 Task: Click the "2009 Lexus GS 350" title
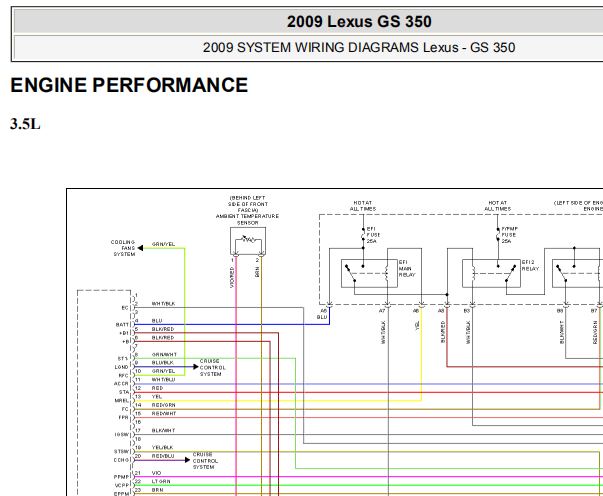coord(359,22)
